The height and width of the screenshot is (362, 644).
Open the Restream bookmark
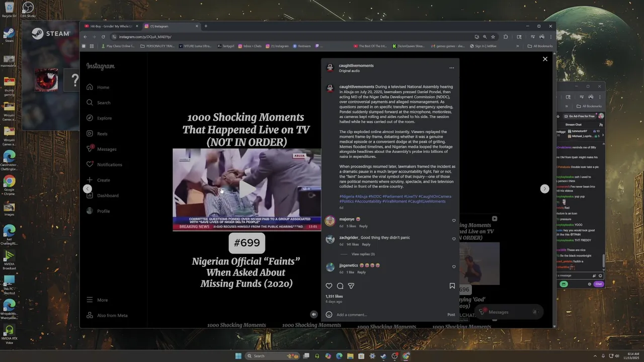click(x=301, y=46)
